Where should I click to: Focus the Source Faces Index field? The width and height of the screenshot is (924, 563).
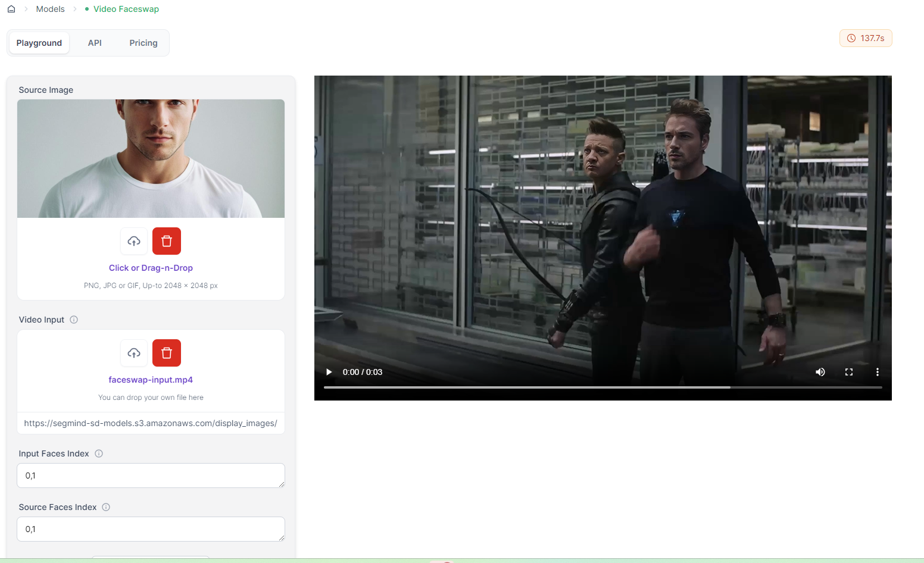[x=151, y=529]
